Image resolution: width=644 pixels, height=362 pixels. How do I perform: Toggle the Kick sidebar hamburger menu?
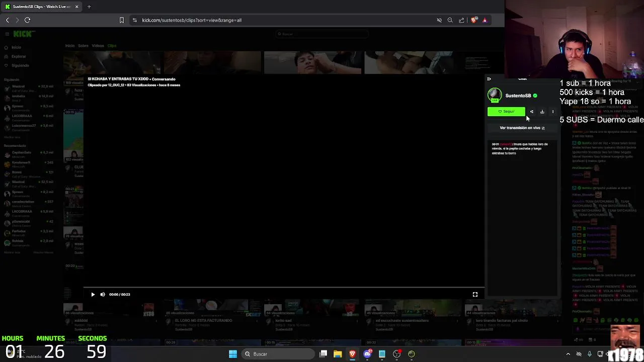coord(7,34)
